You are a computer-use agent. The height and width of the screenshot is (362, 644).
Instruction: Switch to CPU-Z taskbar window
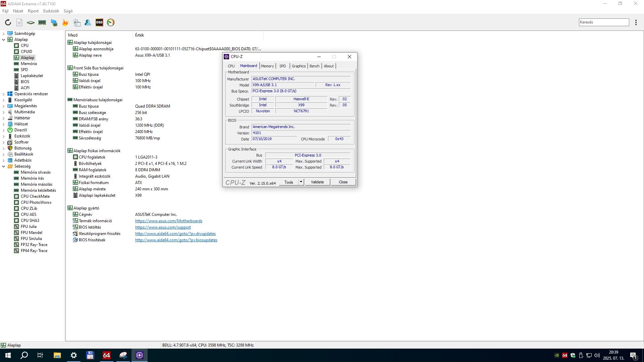[140, 355]
